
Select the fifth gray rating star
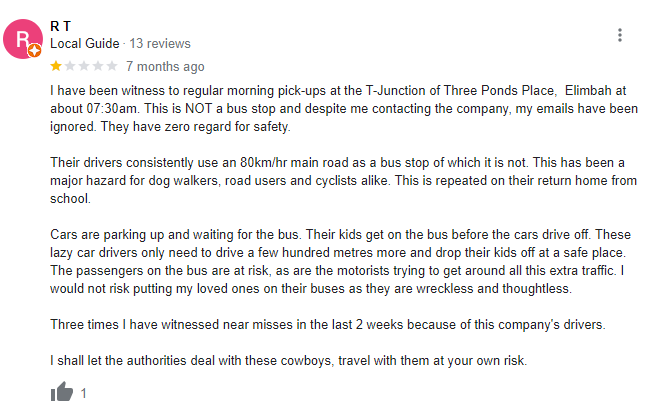(112, 66)
